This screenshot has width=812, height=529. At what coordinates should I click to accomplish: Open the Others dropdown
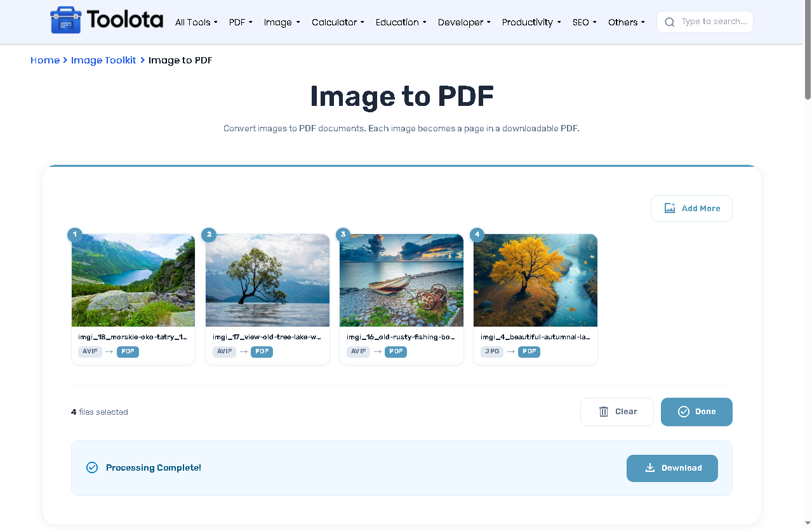[x=626, y=22]
